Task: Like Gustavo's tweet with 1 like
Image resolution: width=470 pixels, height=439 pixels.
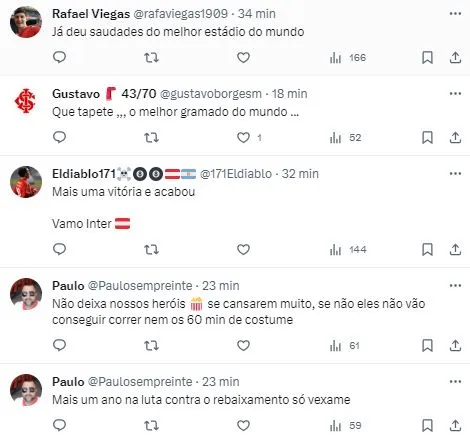Action: tap(243, 137)
